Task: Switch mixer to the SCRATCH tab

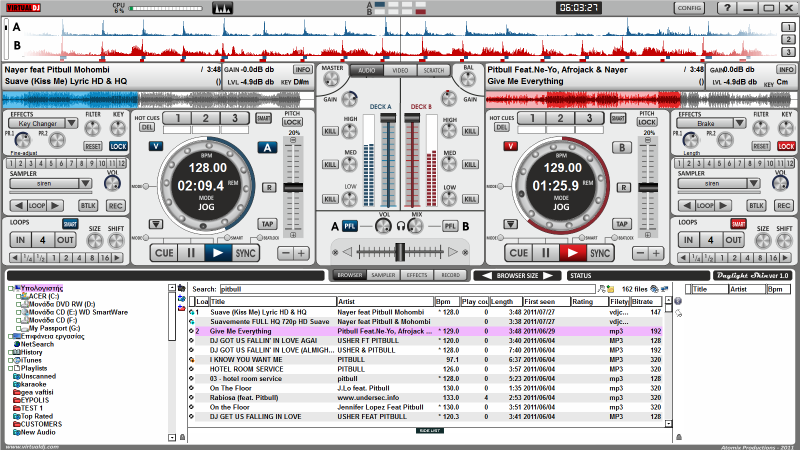Action: point(434,70)
